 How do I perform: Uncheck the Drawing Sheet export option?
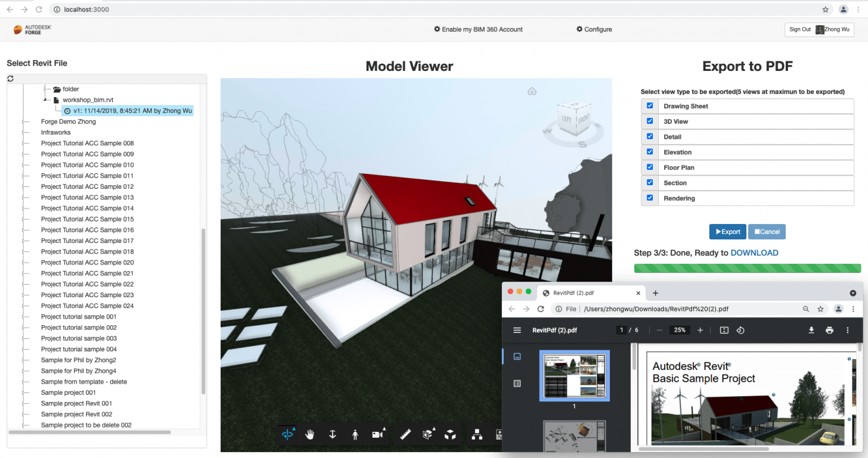point(649,105)
